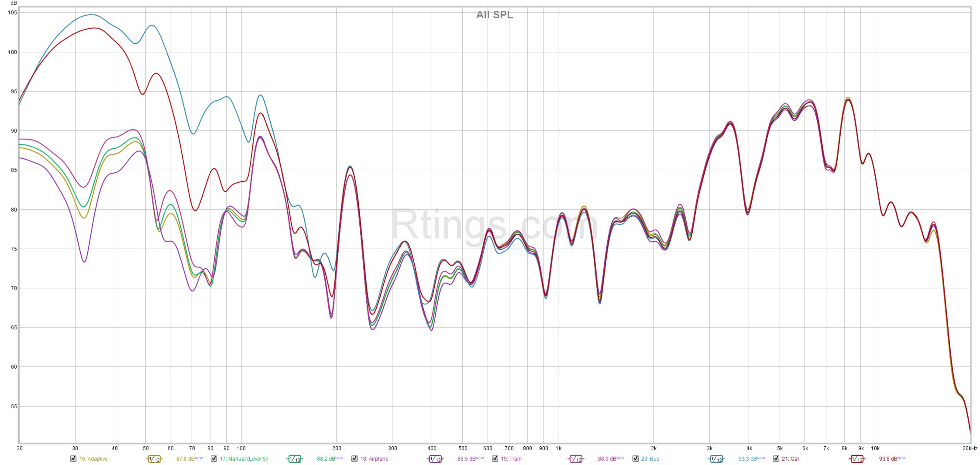Select the 16: Adaptive legend label

(93, 459)
